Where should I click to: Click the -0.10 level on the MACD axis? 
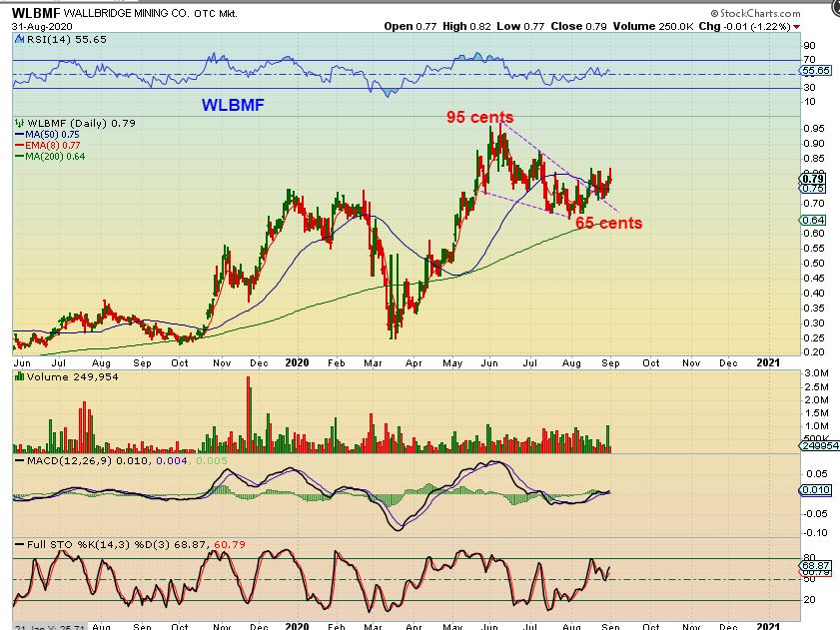tap(817, 532)
